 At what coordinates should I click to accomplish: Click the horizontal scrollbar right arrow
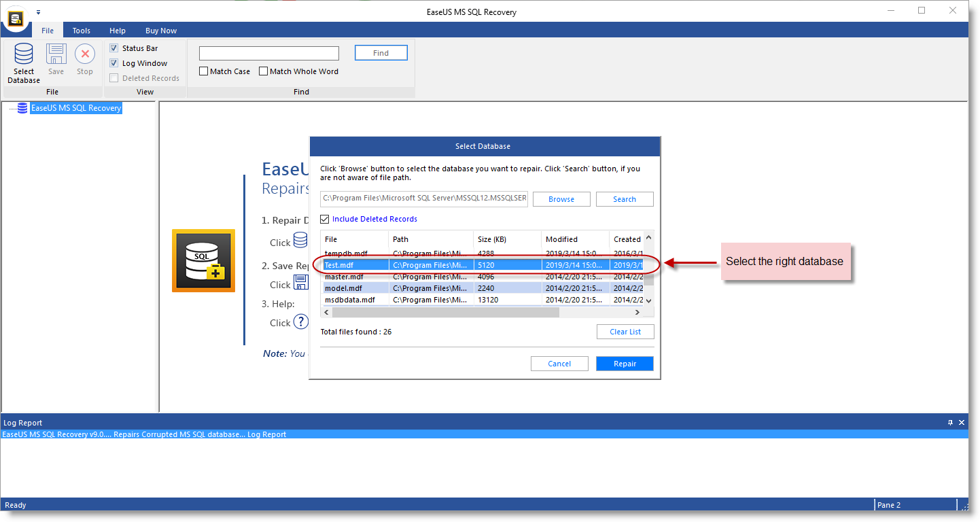[637, 313]
